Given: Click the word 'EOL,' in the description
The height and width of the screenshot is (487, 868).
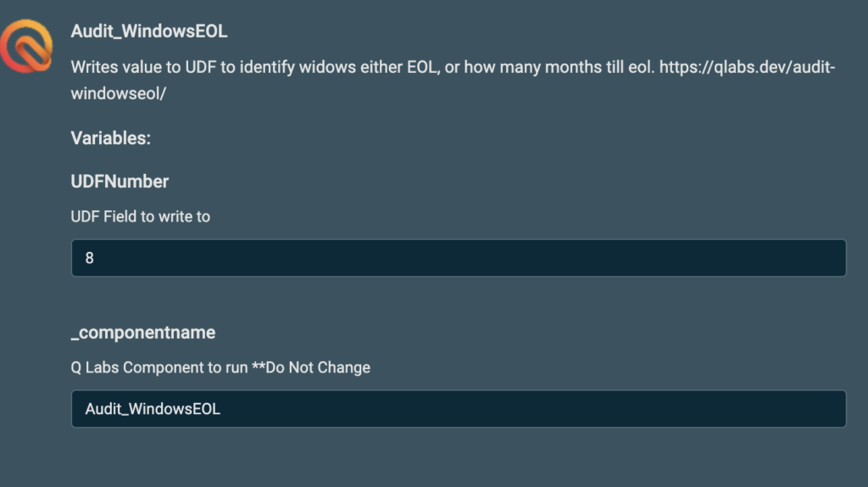Looking at the screenshot, I should click(x=424, y=67).
